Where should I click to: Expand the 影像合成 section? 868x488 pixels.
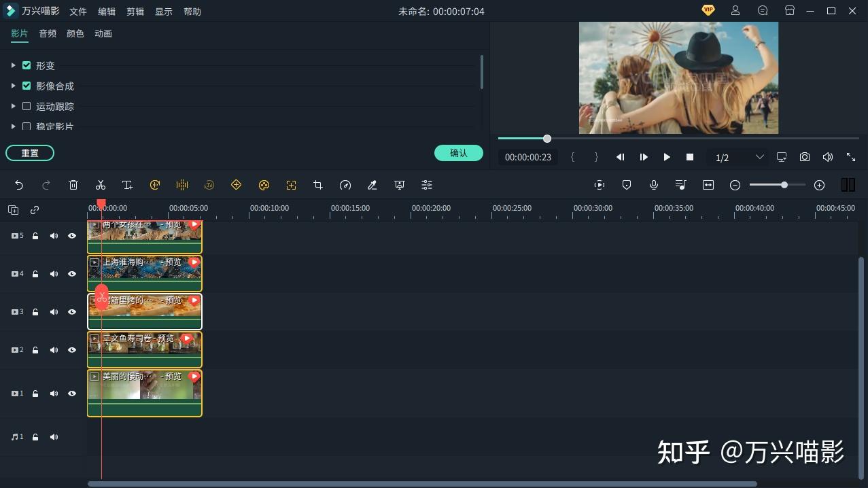[13, 86]
